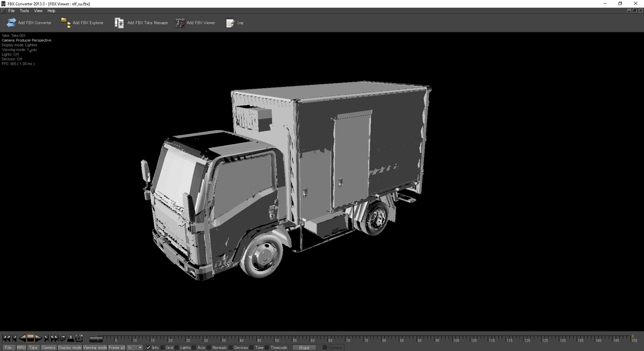The width and height of the screenshot is (644, 351).
Task: Launch Add FBX Take Manager
Action: point(119,23)
